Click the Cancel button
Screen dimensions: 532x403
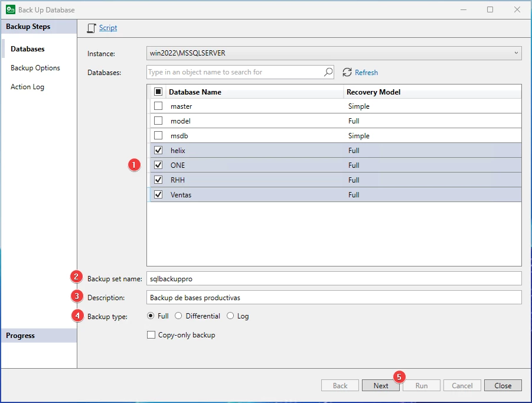(462, 386)
